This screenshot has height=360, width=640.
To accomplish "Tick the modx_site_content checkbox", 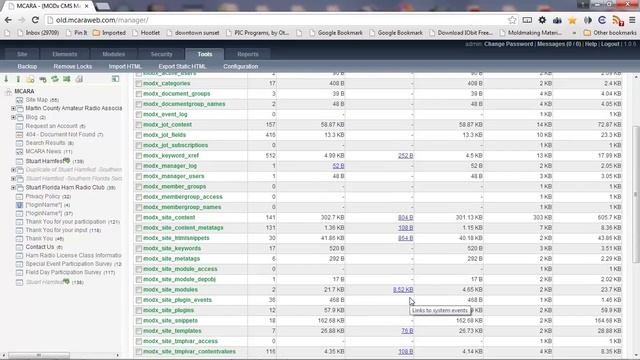I will point(139,218).
